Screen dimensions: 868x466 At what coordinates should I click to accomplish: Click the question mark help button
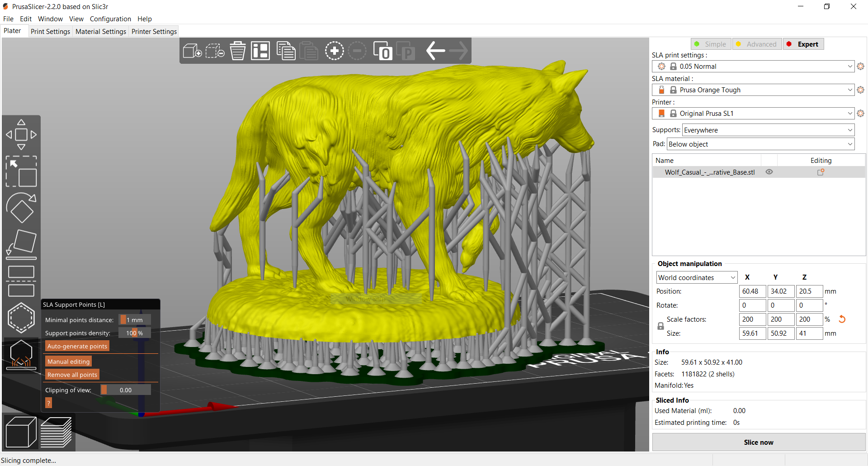tap(49, 403)
